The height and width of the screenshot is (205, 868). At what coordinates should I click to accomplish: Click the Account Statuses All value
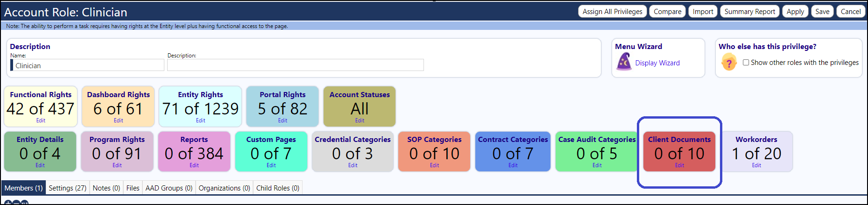(360, 109)
